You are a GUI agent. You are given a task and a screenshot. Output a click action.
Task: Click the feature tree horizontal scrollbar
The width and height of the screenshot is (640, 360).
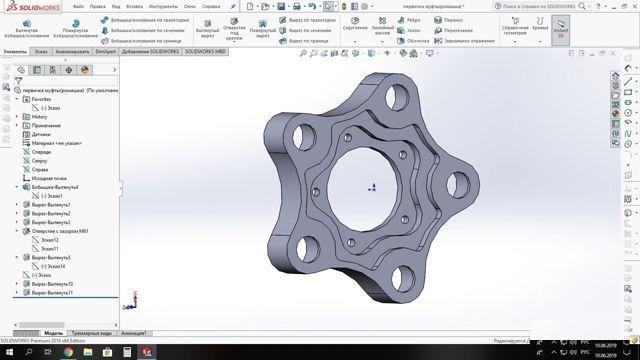point(65,325)
